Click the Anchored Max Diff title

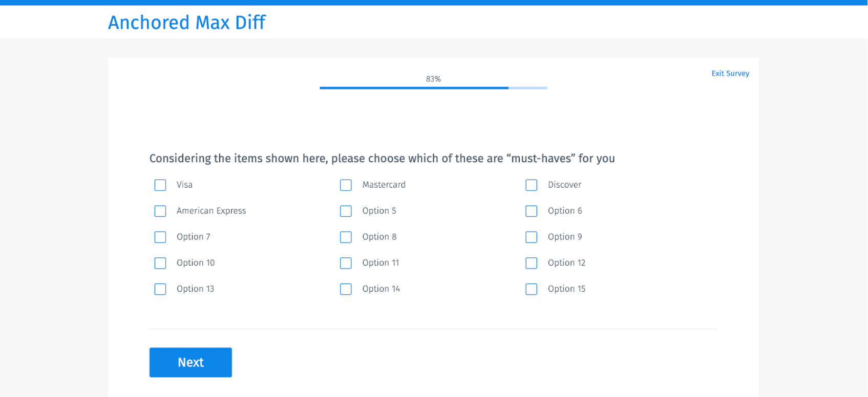click(x=186, y=23)
